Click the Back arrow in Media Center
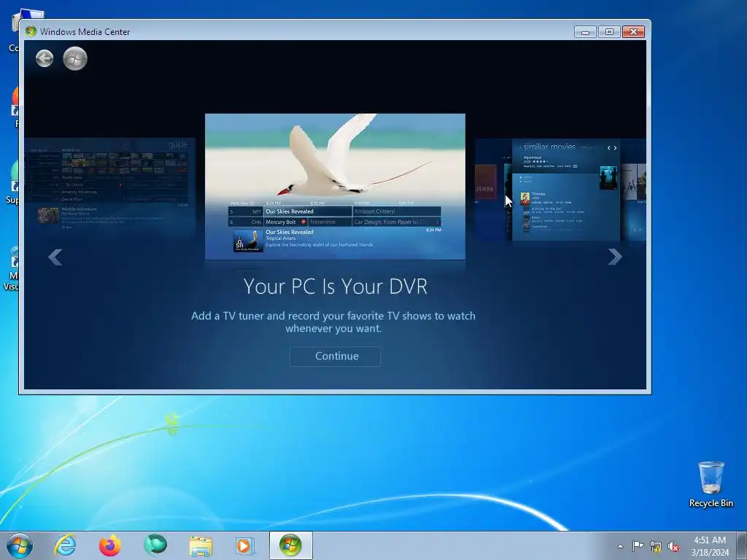The image size is (747, 560). [x=44, y=58]
